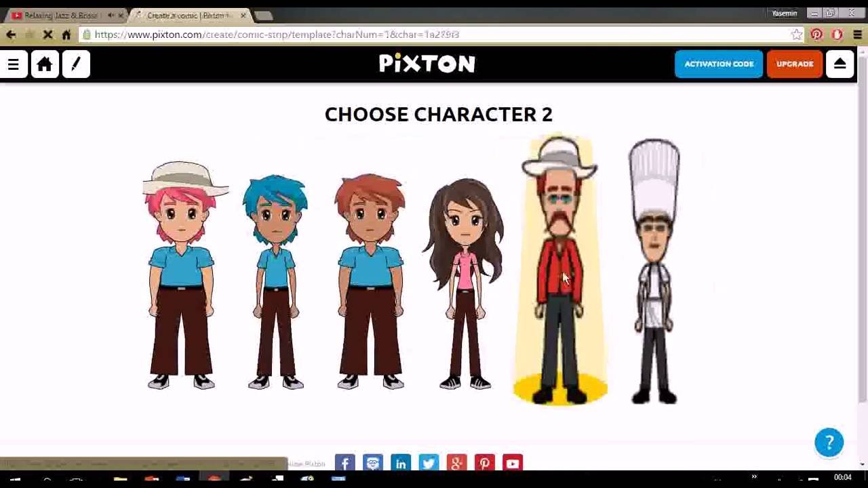Close the Relaxing Jazz tab
This screenshot has width=868, height=488.
tap(121, 15)
